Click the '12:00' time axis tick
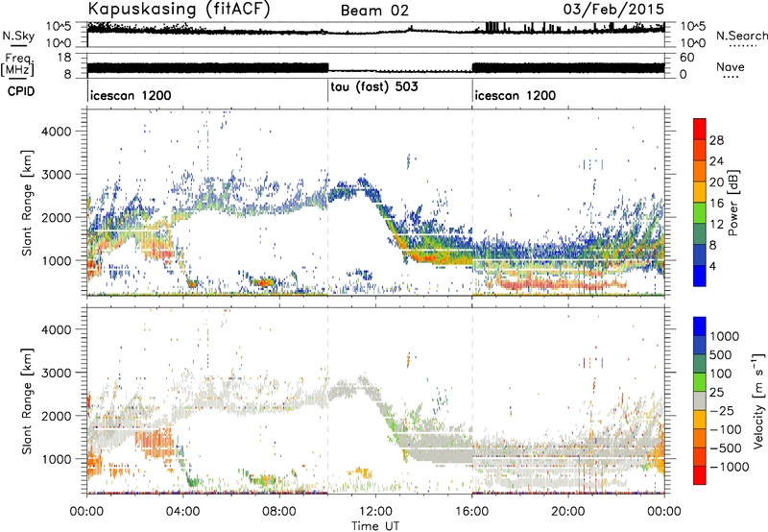The image size is (768, 532). pyautogui.click(x=375, y=512)
